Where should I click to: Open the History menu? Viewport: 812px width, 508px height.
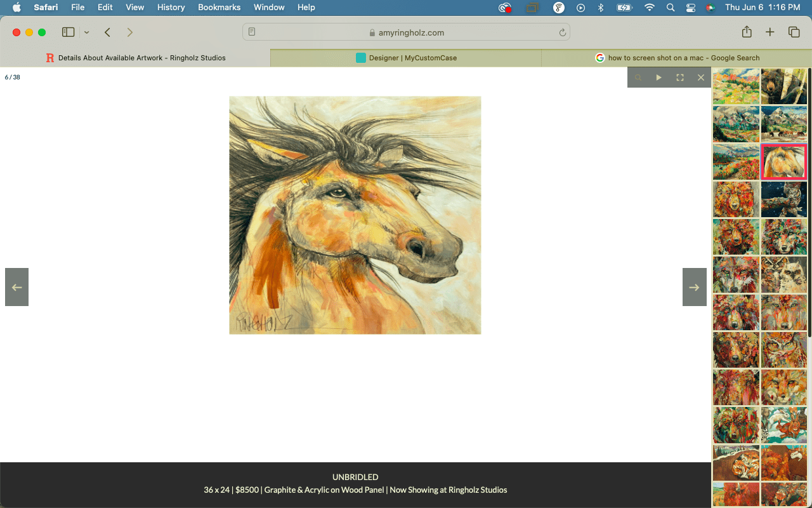(x=171, y=8)
